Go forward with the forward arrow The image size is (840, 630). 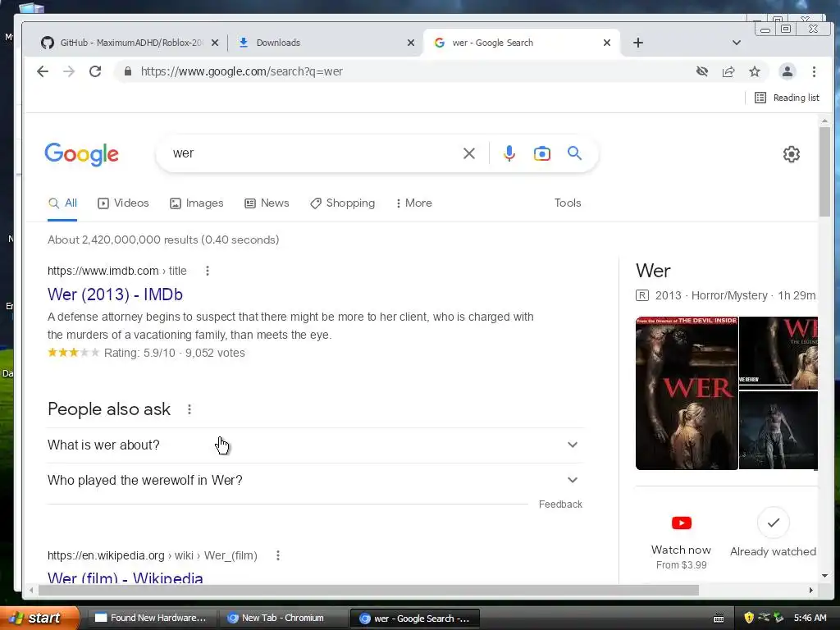(69, 71)
